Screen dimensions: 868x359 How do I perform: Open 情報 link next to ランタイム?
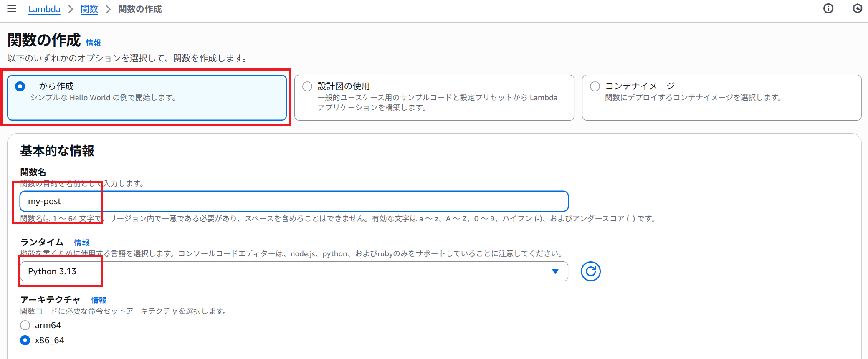[82, 243]
